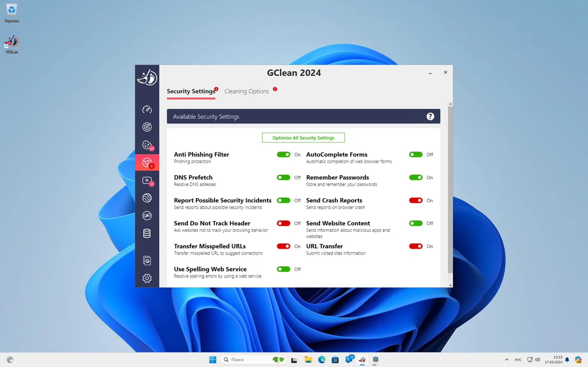Select the GClean desktop shortcut
588x367 pixels.
(12, 44)
